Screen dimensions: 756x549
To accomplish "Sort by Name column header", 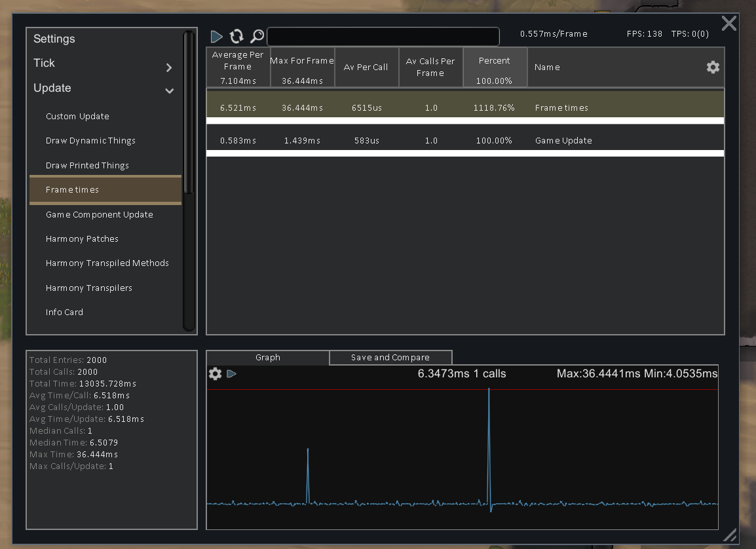I will click(547, 67).
